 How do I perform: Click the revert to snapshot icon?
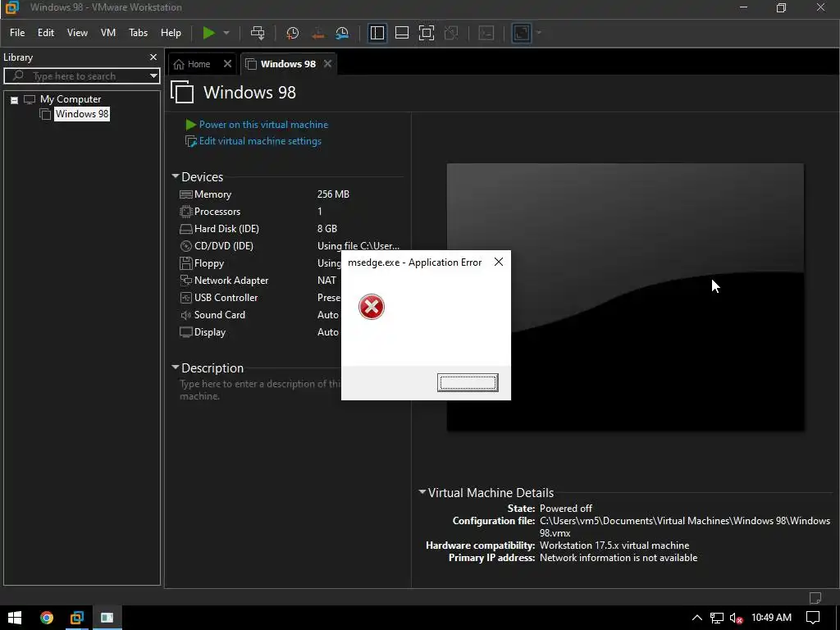(317, 33)
